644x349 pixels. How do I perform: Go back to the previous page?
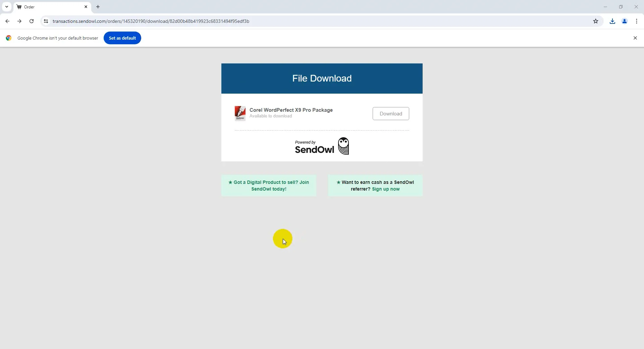coord(7,21)
